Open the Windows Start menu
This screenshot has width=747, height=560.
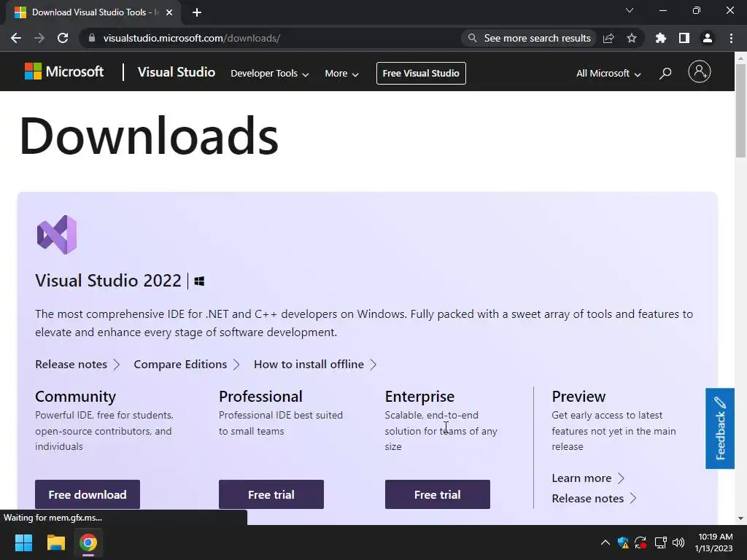click(x=23, y=542)
